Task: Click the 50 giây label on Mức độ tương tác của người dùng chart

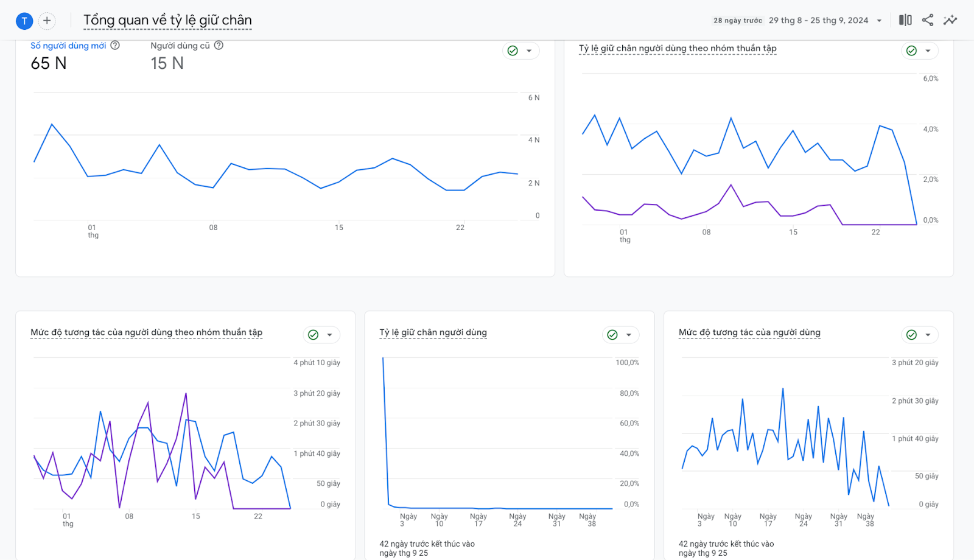Action: [927, 476]
